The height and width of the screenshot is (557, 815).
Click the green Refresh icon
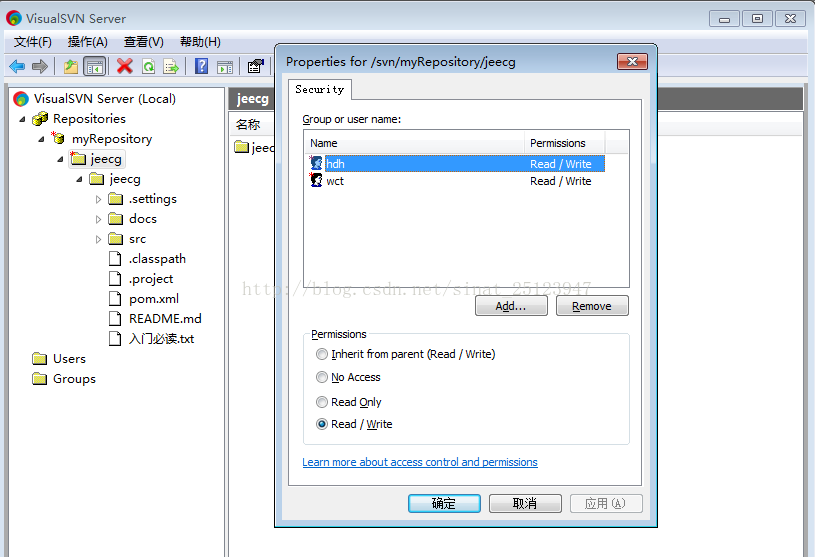[x=149, y=67]
